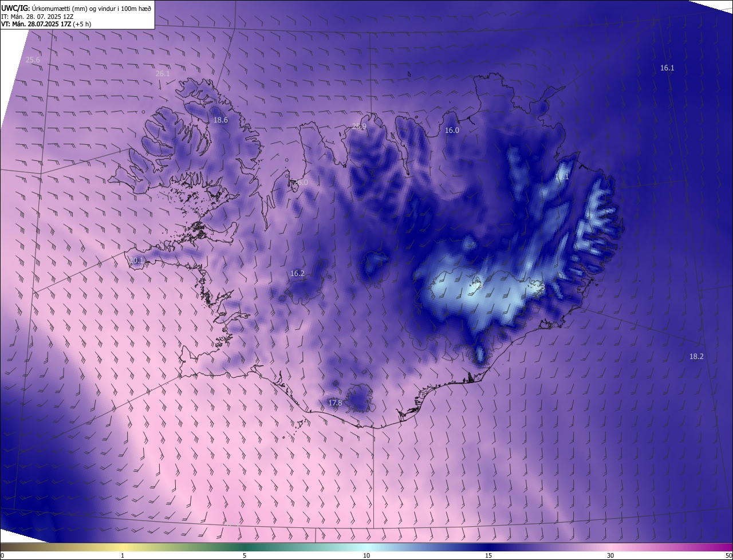Screen dimensions: 733x560
Task: Click the 26.1 value label
Action: click(x=163, y=74)
